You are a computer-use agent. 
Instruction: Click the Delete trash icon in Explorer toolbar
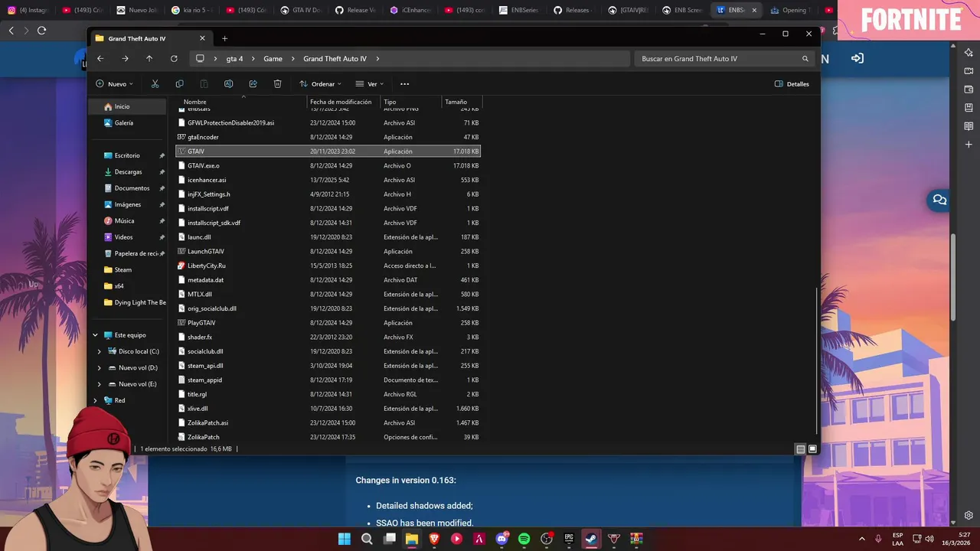point(277,84)
